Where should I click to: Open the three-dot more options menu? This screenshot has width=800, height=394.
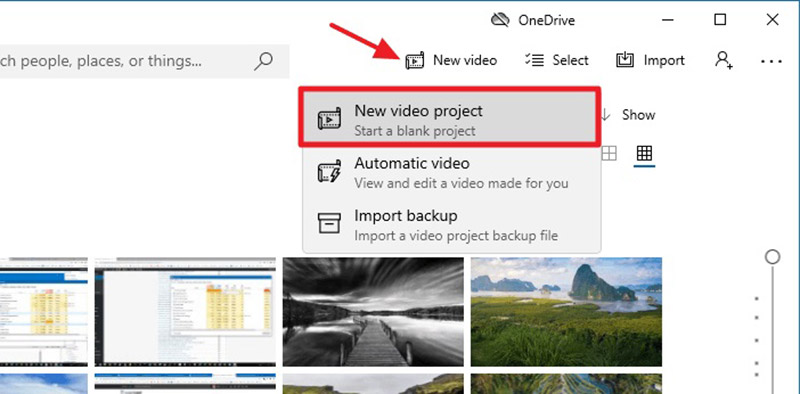pyautogui.click(x=771, y=61)
